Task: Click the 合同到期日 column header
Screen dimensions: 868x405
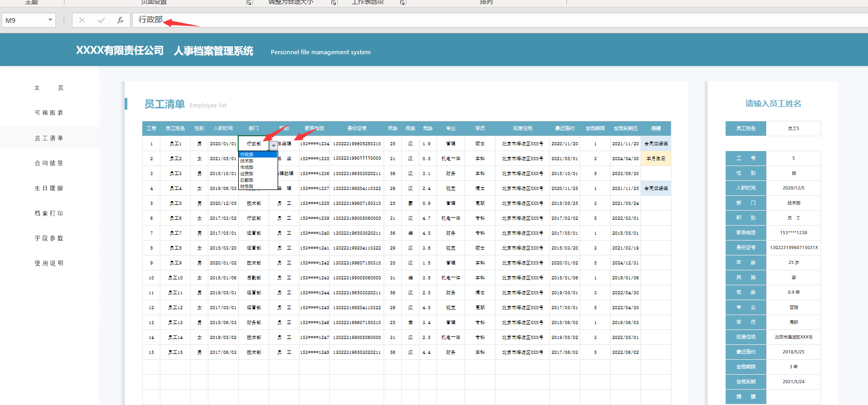Action: pos(626,128)
